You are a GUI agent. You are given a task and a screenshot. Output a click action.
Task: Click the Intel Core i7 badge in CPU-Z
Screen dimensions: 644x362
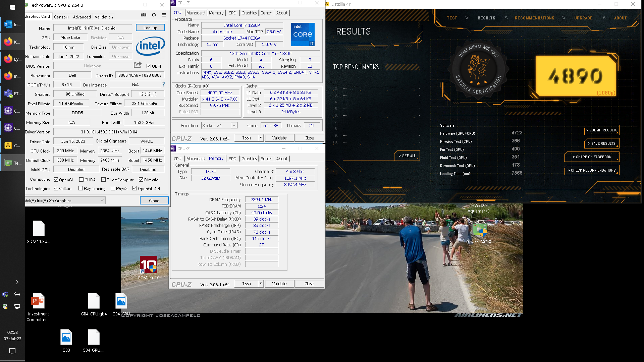coord(303,35)
